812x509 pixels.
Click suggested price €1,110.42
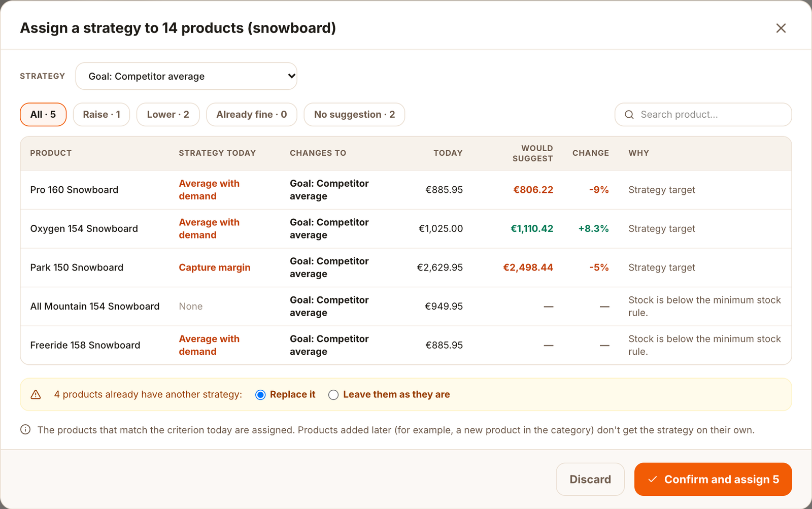532,229
